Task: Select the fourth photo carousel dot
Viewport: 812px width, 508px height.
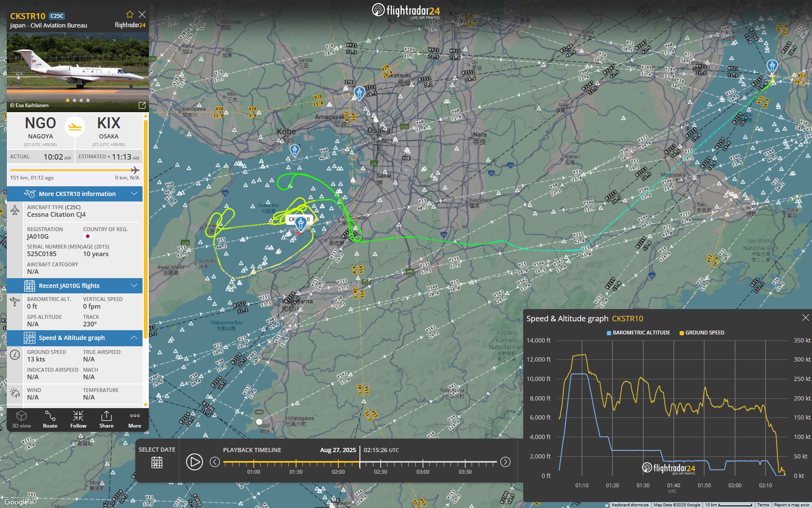Action: pyautogui.click(x=88, y=100)
